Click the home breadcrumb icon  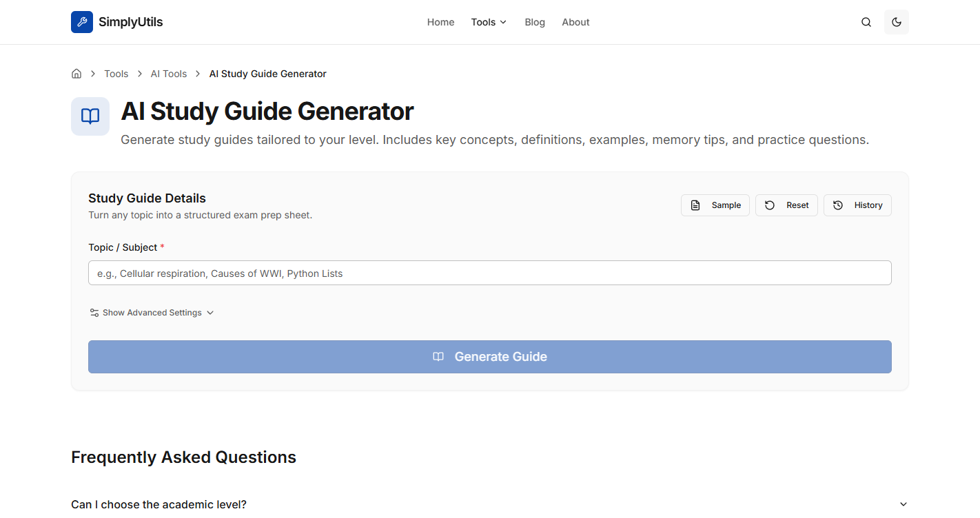76,74
